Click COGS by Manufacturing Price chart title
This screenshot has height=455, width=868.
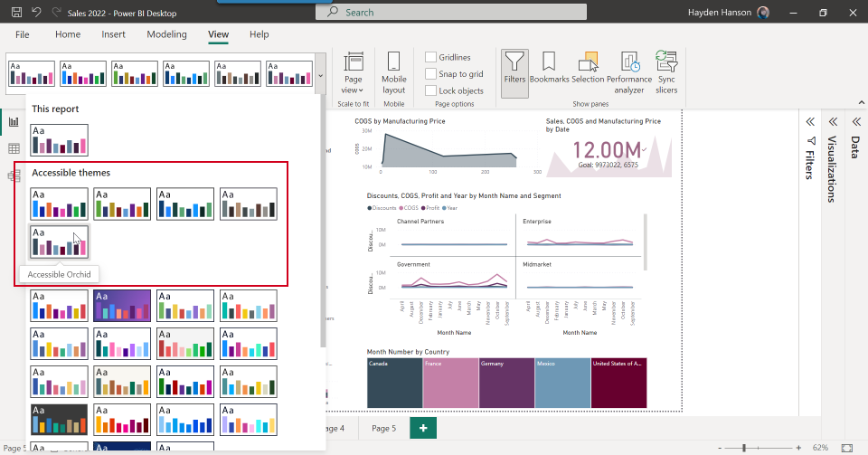[x=400, y=120]
